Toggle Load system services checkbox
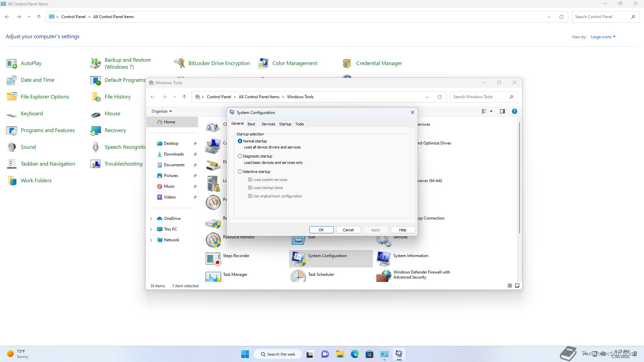The image size is (644, 362). pyautogui.click(x=250, y=180)
